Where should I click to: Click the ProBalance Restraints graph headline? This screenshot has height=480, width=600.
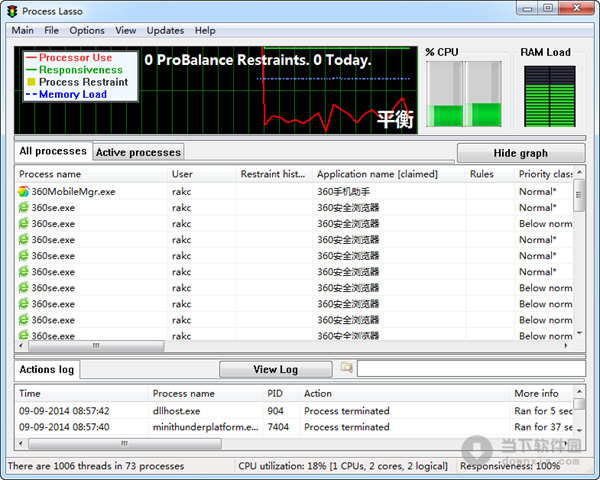pyautogui.click(x=258, y=60)
